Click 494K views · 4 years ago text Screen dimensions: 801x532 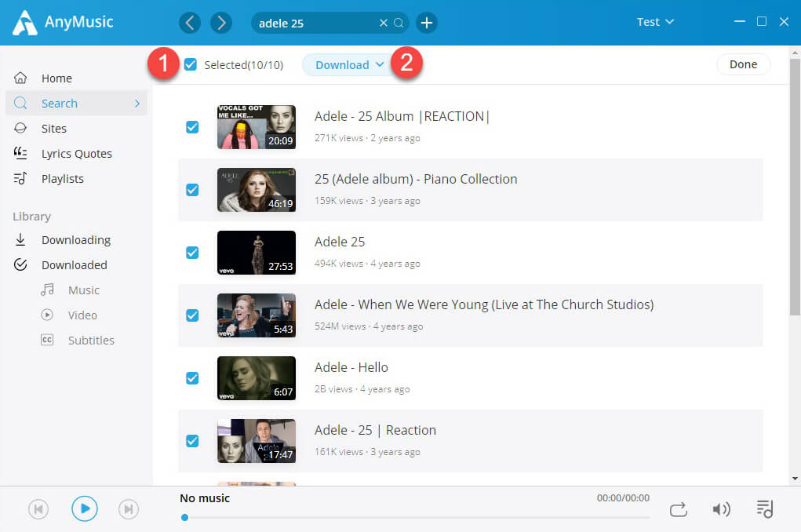(367, 264)
